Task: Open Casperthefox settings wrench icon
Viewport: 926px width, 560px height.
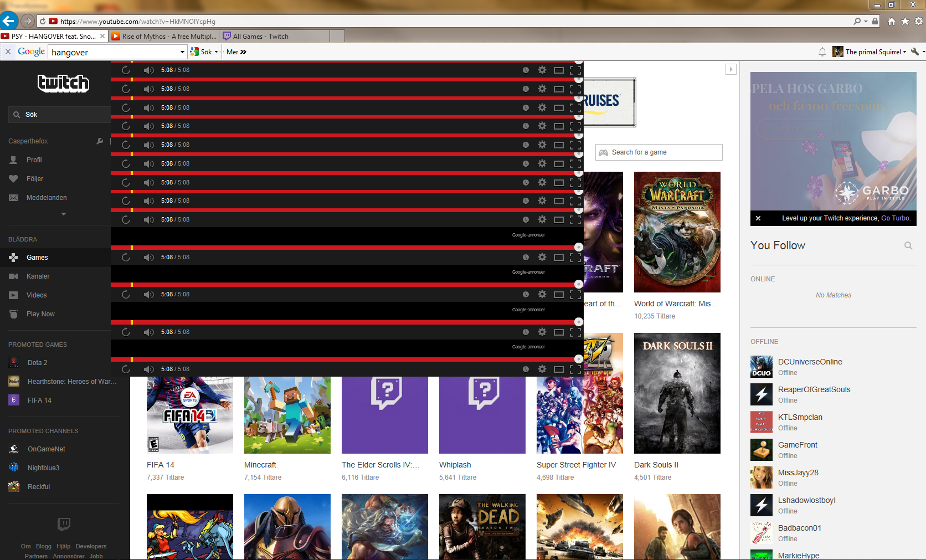Action: pos(100,141)
